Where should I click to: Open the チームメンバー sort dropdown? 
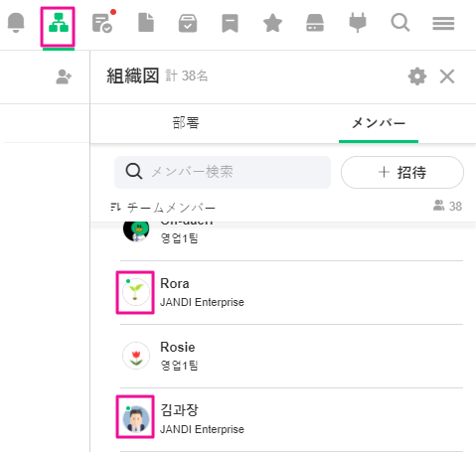point(163,208)
